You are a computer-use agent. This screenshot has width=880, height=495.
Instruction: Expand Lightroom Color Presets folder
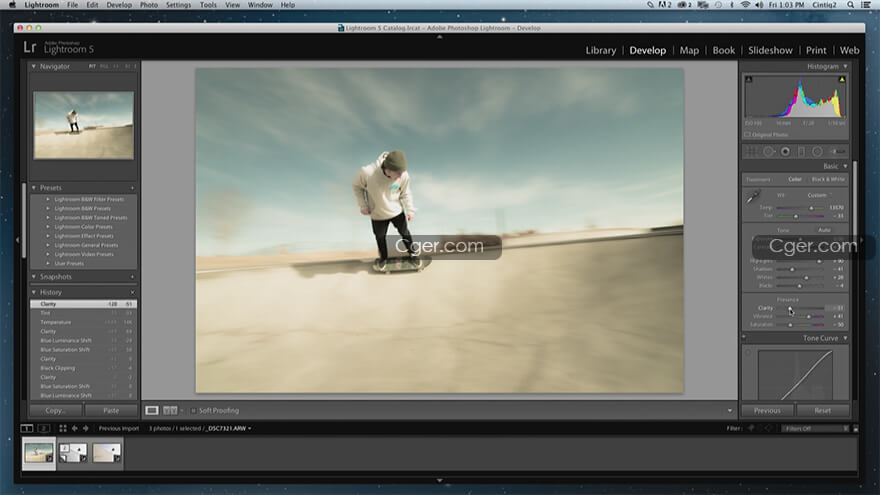(x=48, y=227)
